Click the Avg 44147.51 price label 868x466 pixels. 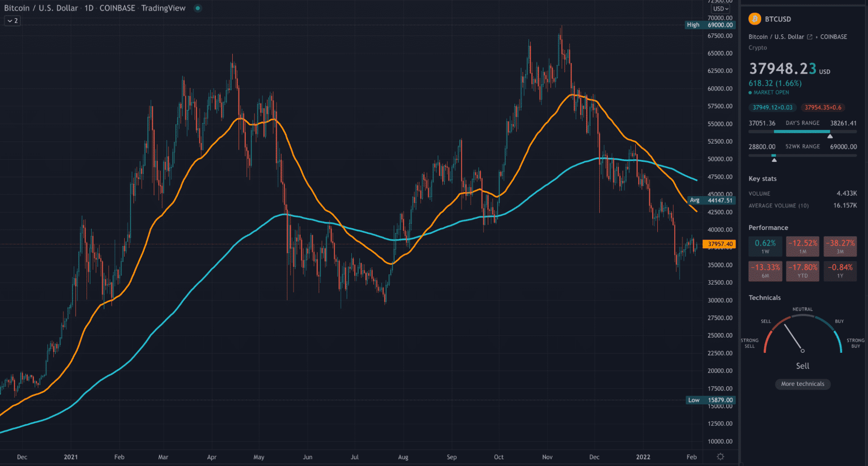712,200
